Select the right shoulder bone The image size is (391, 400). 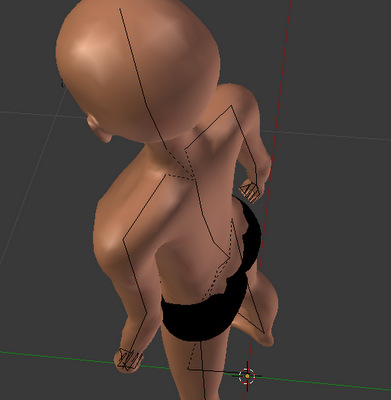[208, 127]
